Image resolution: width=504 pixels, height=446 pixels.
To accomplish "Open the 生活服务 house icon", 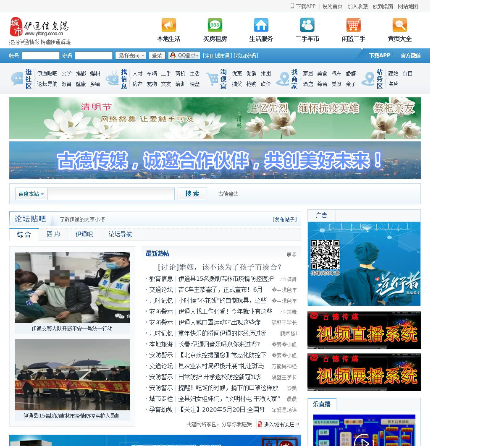I will point(261,25).
